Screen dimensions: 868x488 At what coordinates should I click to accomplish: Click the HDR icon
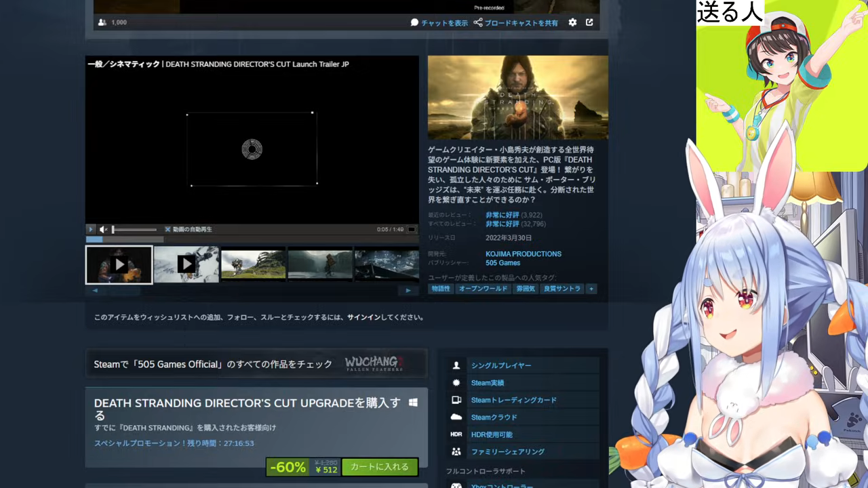(x=456, y=434)
